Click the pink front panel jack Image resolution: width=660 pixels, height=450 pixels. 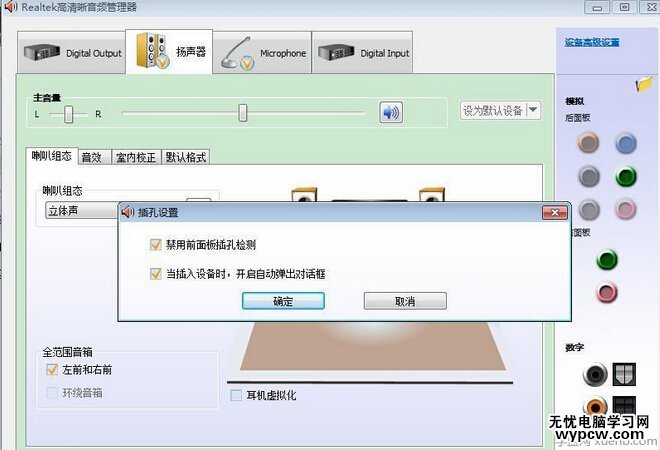(607, 293)
